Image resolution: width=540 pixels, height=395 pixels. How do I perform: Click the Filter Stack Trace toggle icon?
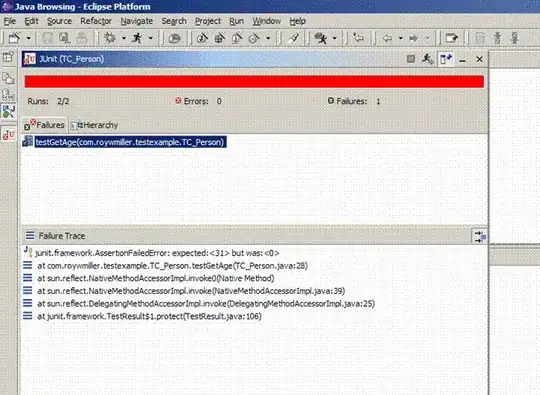[479, 236]
